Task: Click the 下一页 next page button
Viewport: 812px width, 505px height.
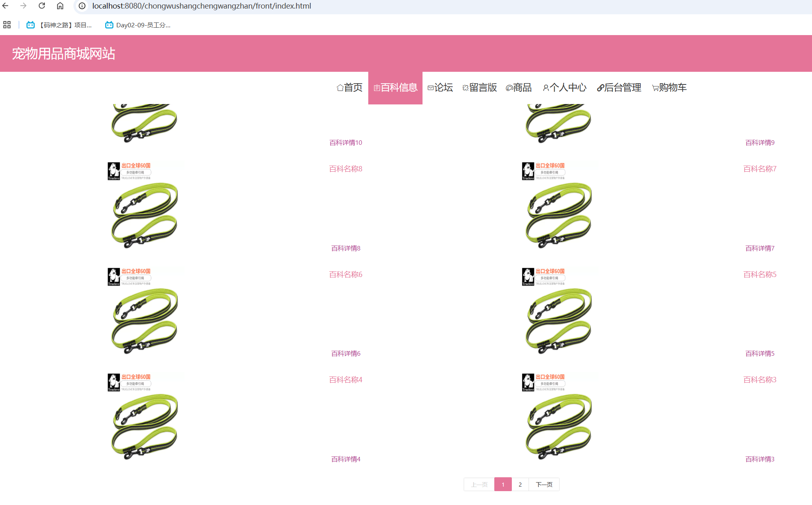Action: pos(544,484)
